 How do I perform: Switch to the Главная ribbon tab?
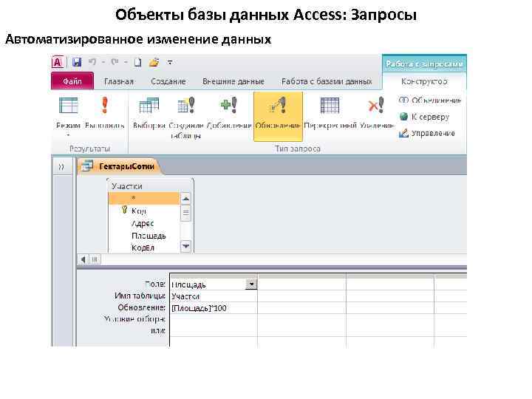click(119, 81)
